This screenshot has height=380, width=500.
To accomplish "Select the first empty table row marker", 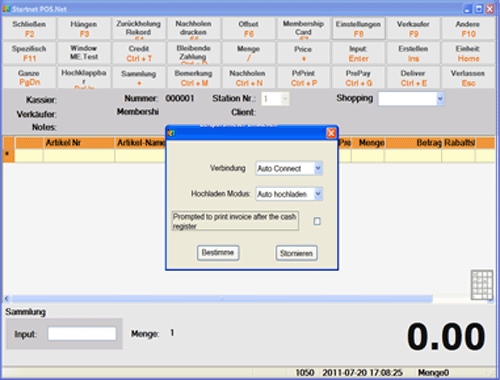I will 8,155.
